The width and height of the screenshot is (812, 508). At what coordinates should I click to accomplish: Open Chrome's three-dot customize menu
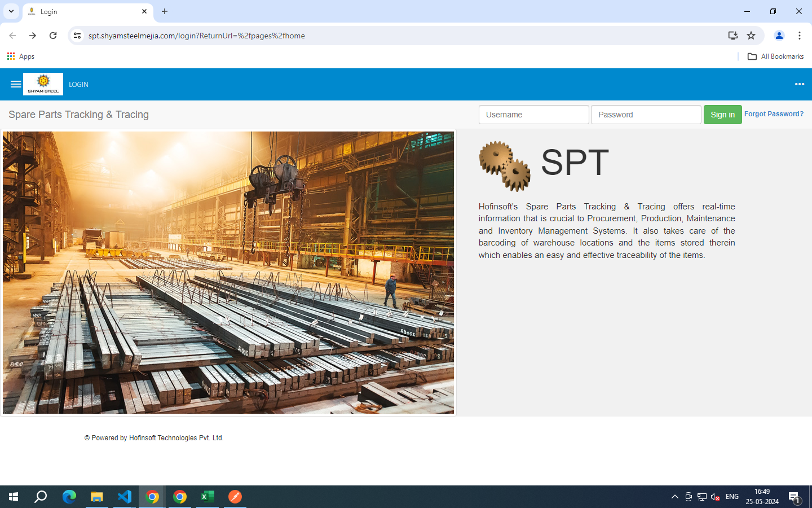[799, 36]
